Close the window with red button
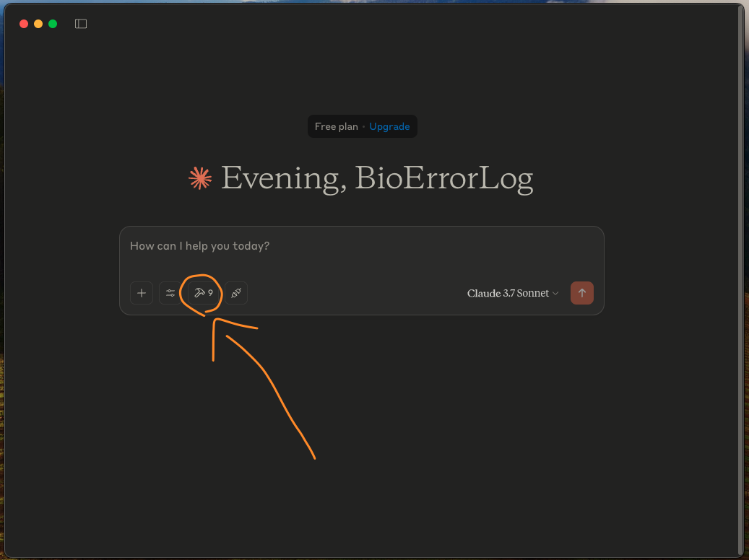 (24, 24)
